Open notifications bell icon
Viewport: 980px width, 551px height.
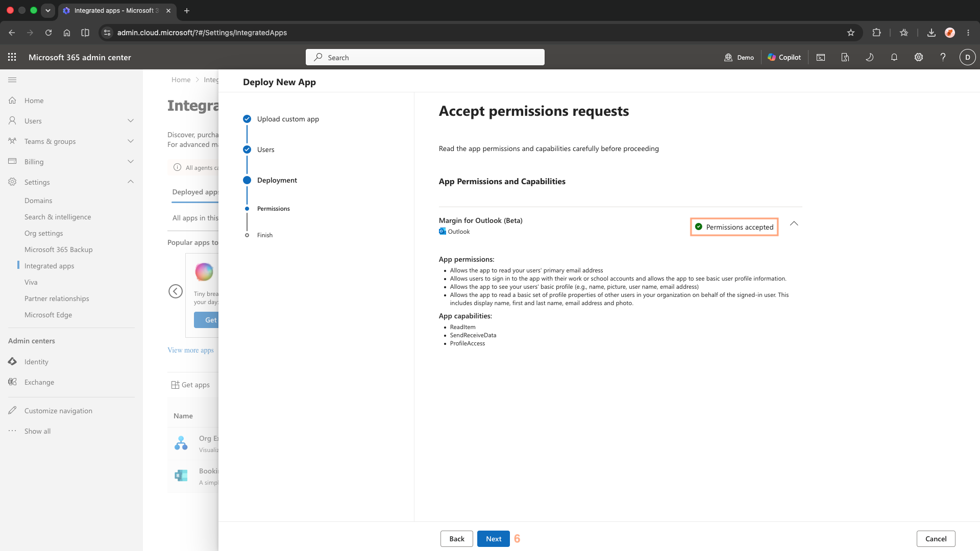pyautogui.click(x=894, y=57)
